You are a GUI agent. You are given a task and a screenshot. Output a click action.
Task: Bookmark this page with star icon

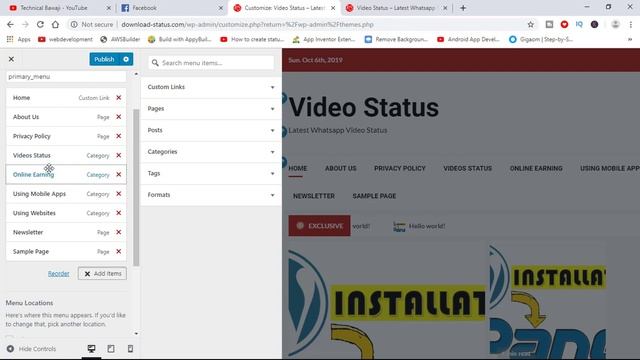[x=531, y=24]
